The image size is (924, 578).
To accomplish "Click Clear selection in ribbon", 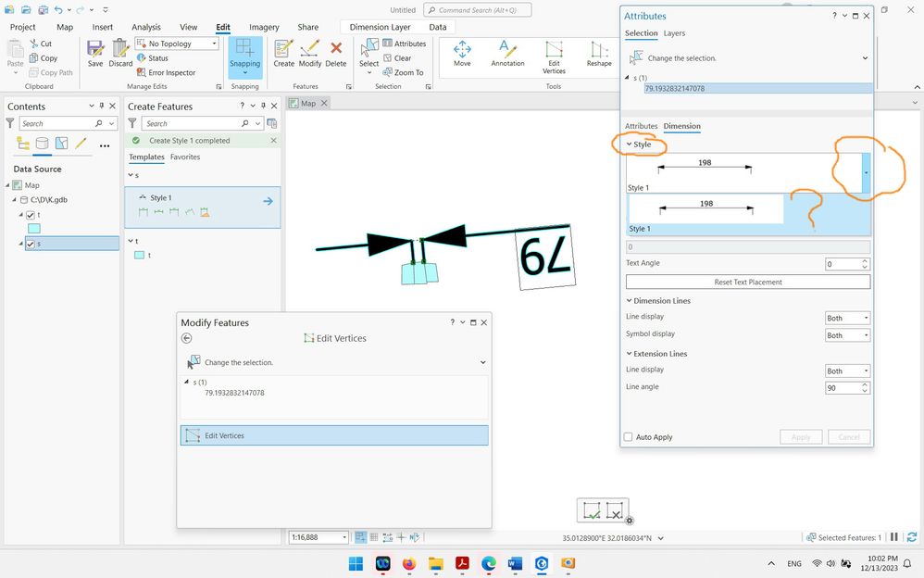I will [x=397, y=57].
